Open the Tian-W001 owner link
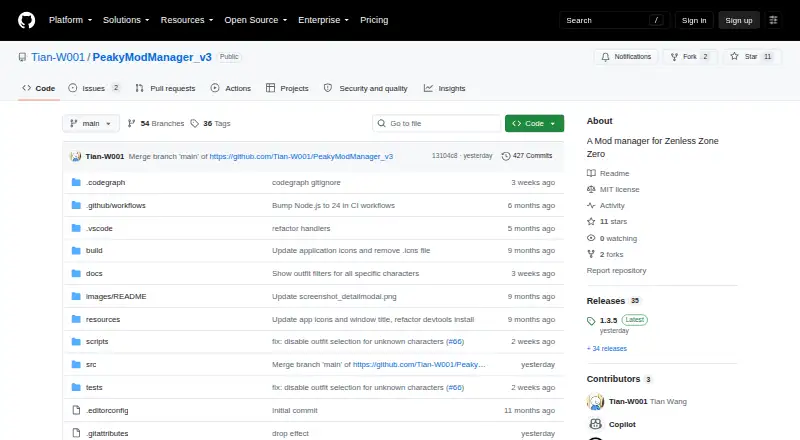The image size is (800, 440). (58, 57)
